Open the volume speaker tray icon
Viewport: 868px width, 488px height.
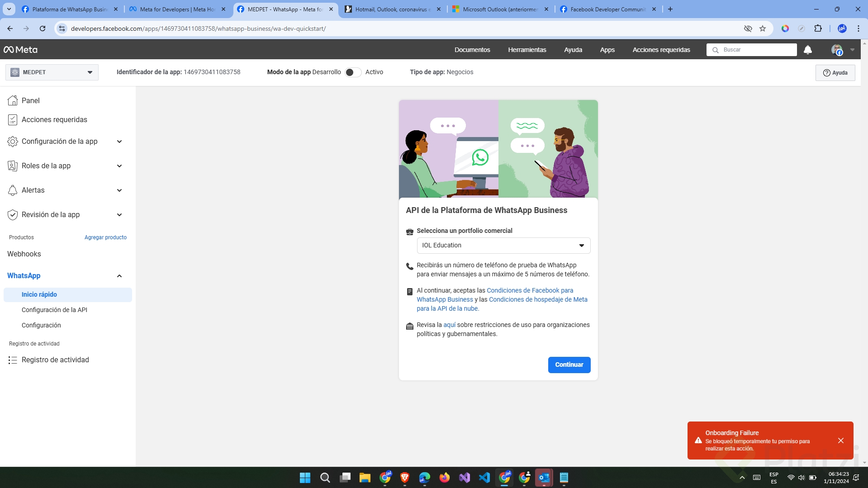click(x=802, y=478)
